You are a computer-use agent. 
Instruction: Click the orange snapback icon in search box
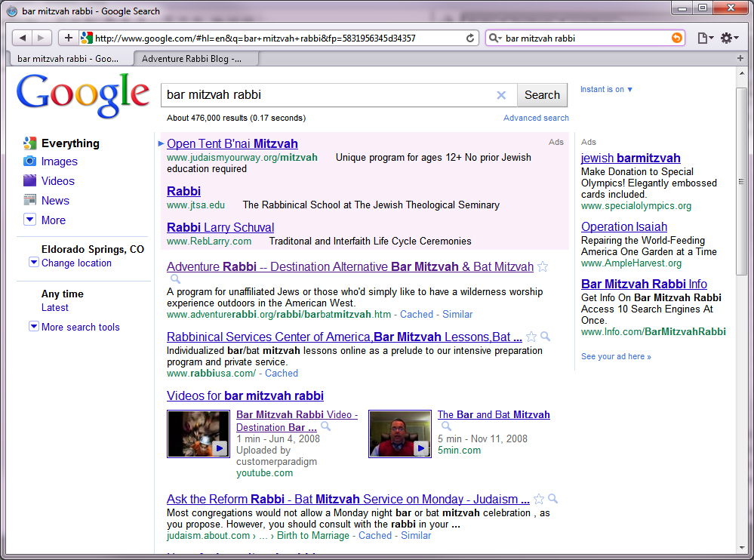pyautogui.click(x=676, y=38)
